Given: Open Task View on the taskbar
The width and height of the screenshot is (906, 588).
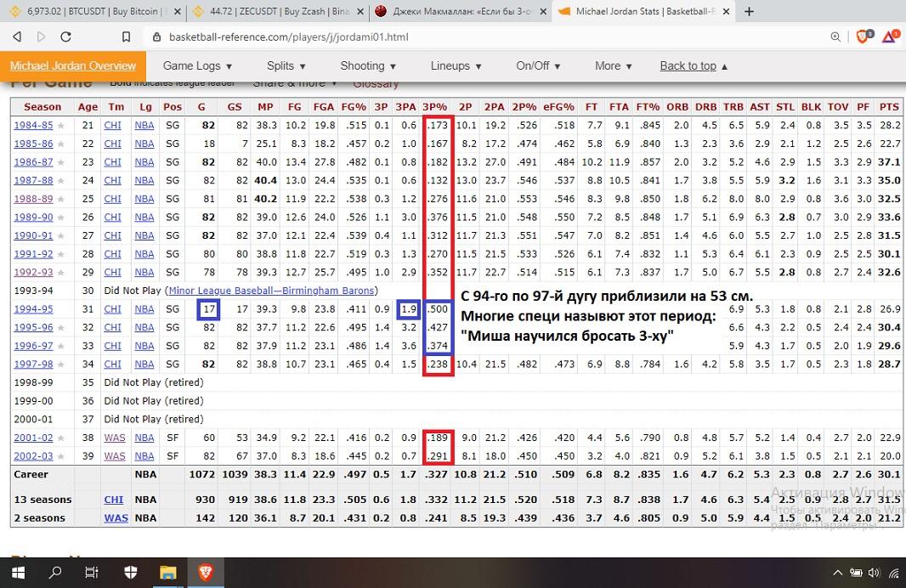Looking at the screenshot, I should (92, 573).
